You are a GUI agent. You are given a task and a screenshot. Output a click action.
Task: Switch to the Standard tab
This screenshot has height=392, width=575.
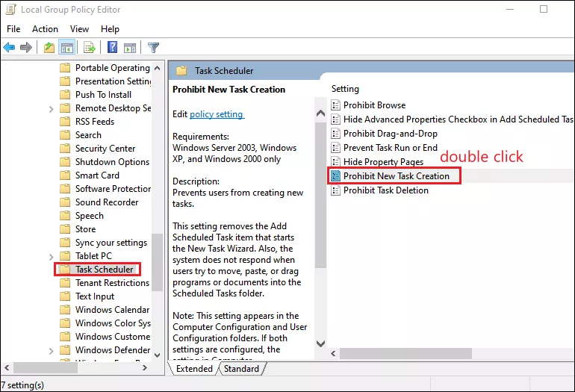click(241, 369)
